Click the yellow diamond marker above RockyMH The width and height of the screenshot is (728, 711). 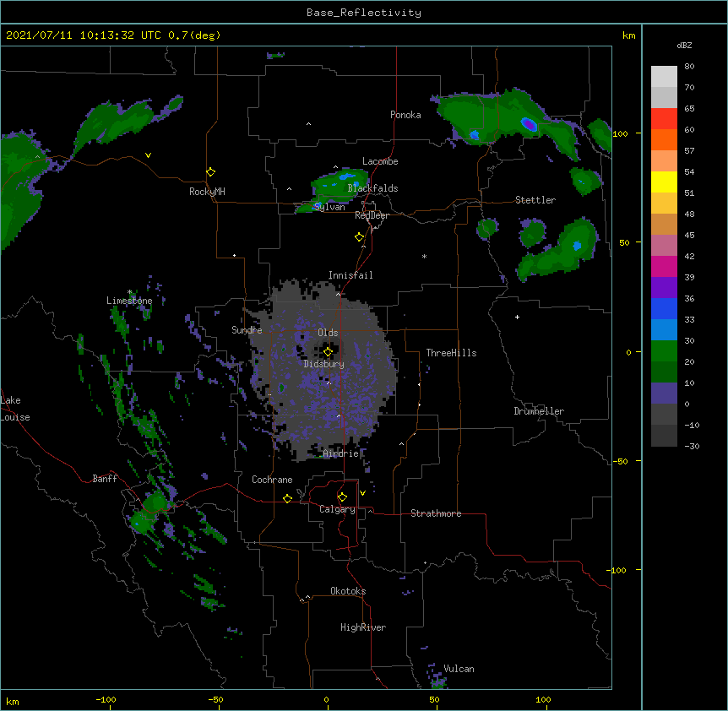point(210,172)
